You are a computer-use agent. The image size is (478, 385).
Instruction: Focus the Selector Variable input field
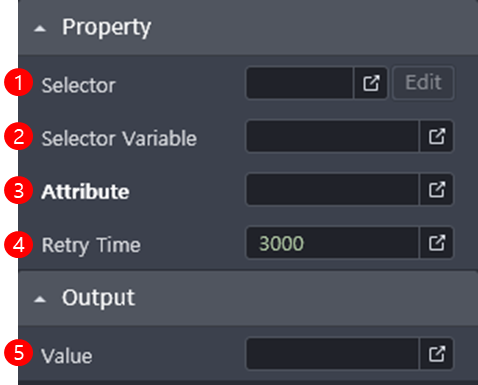(x=332, y=136)
